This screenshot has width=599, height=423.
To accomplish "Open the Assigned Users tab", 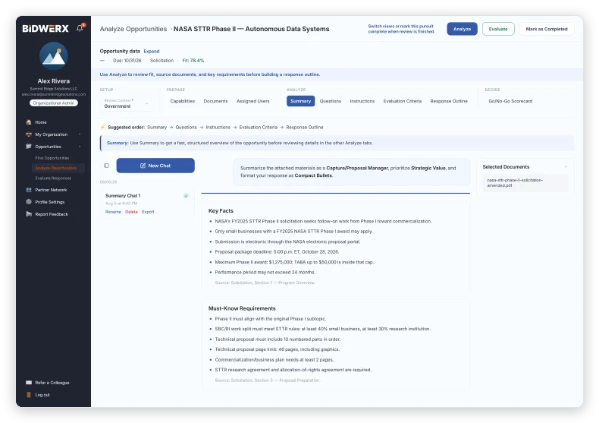I will click(253, 101).
